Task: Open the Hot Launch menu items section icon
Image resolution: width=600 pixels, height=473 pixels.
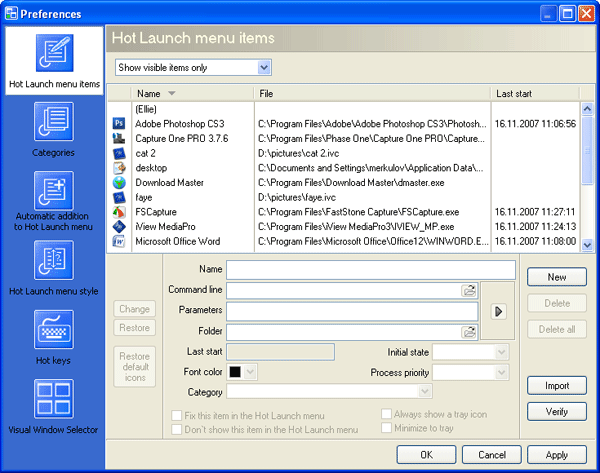Action: tap(55, 53)
